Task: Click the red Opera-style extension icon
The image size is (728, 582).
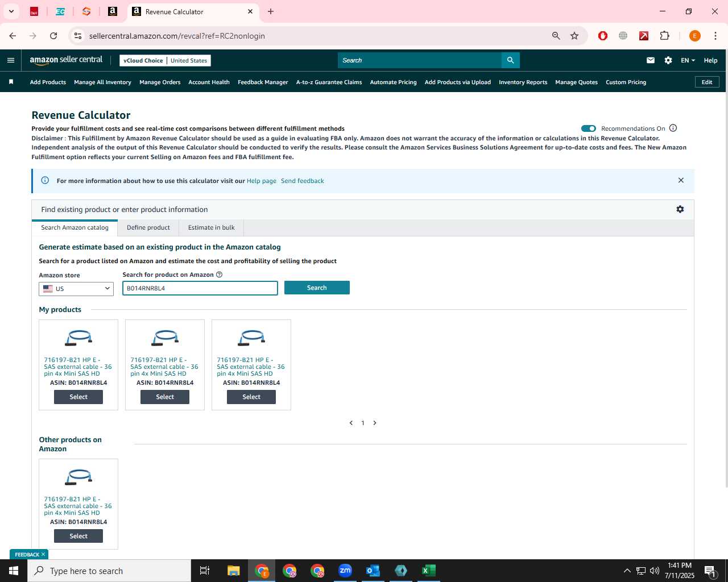Action: (x=603, y=36)
